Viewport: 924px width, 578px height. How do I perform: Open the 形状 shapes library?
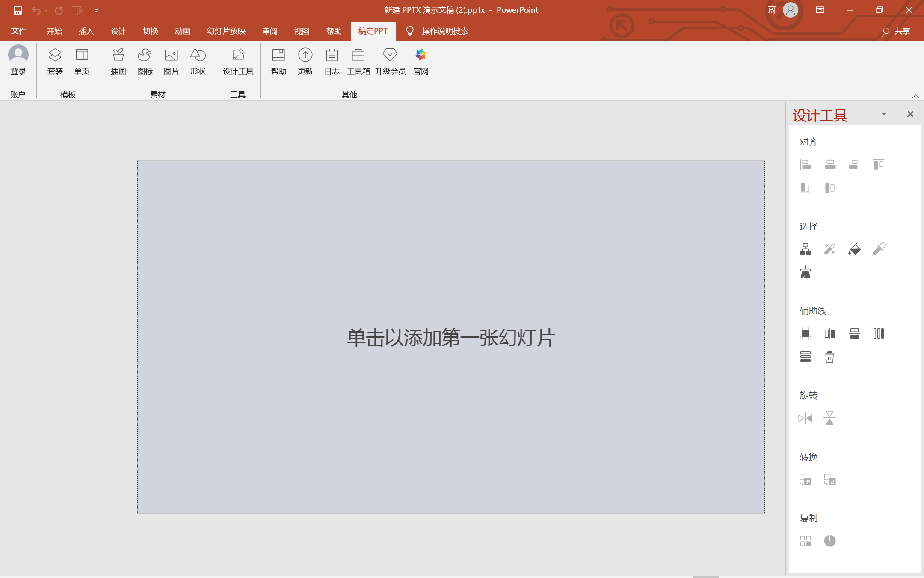point(198,62)
